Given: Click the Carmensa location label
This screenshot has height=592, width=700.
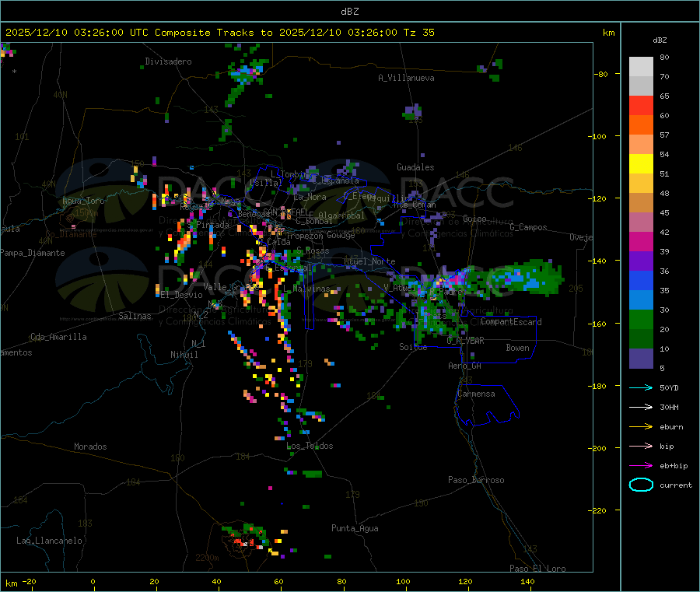Looking at the screenshot, I should pos(476,394).
